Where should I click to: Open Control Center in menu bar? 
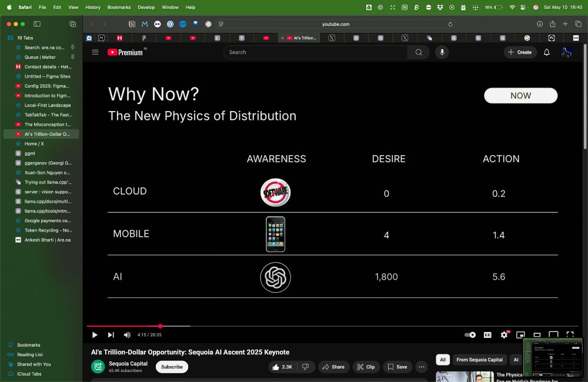(523, 7)
